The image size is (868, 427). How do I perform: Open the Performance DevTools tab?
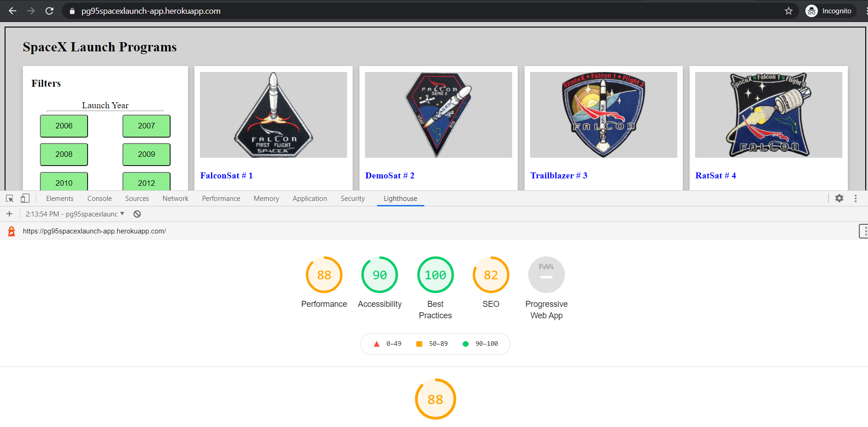click(221, 199)
